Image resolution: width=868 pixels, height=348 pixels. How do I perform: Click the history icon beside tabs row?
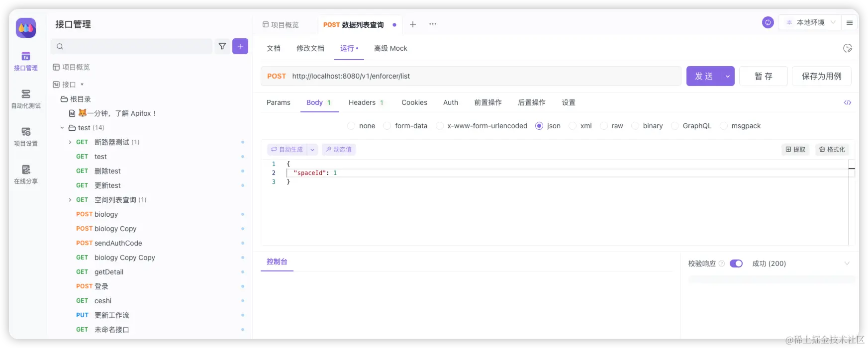coord(848,48)
